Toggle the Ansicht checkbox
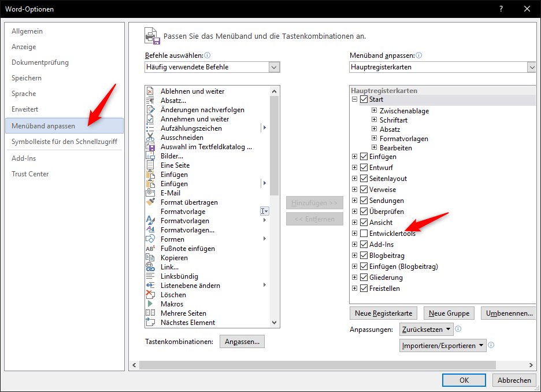 click(x=364, y=223)
